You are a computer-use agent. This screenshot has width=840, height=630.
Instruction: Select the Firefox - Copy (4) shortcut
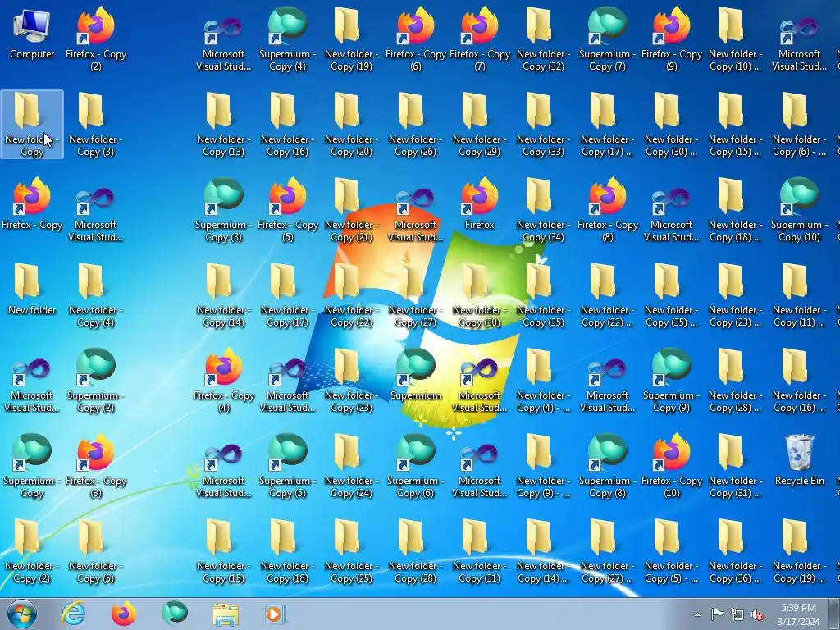(223, 381)
